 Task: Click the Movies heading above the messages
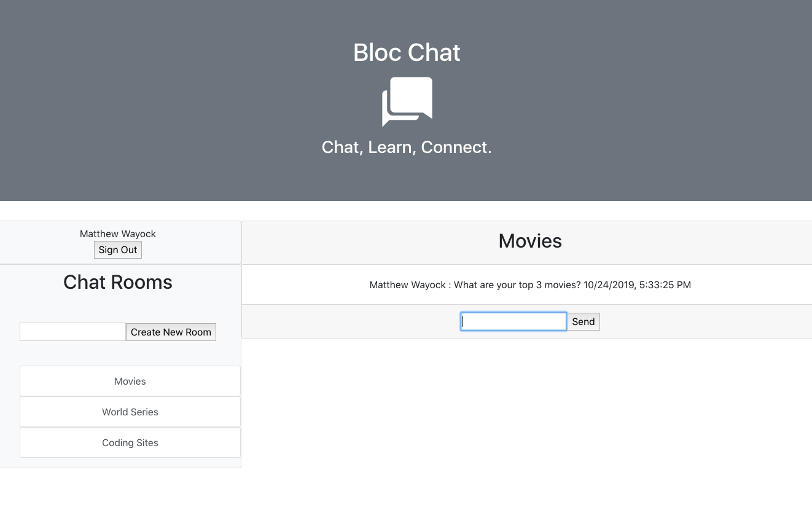click(x=530, y=241)
